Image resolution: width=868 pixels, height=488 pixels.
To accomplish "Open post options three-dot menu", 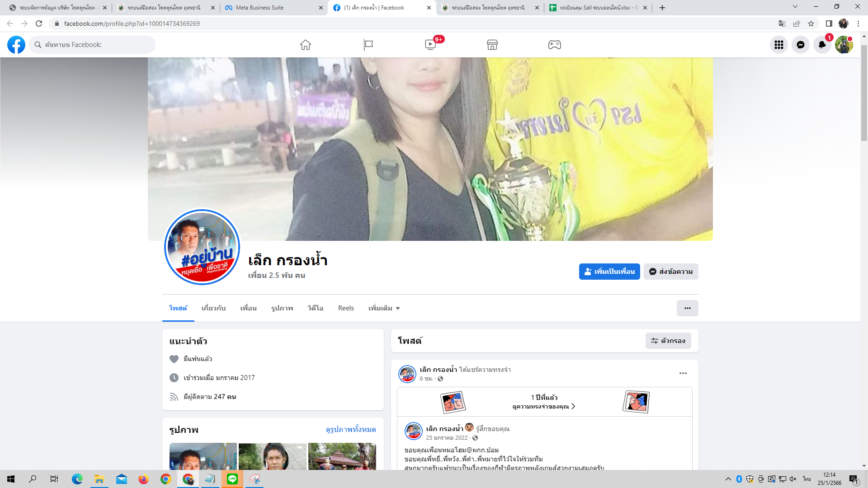I will coord(683,373).
